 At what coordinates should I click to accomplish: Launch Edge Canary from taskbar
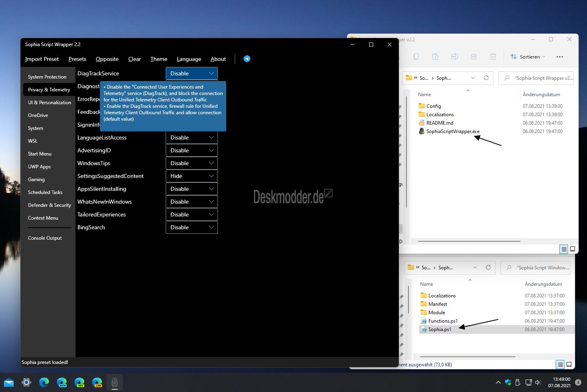pos(97,382)
